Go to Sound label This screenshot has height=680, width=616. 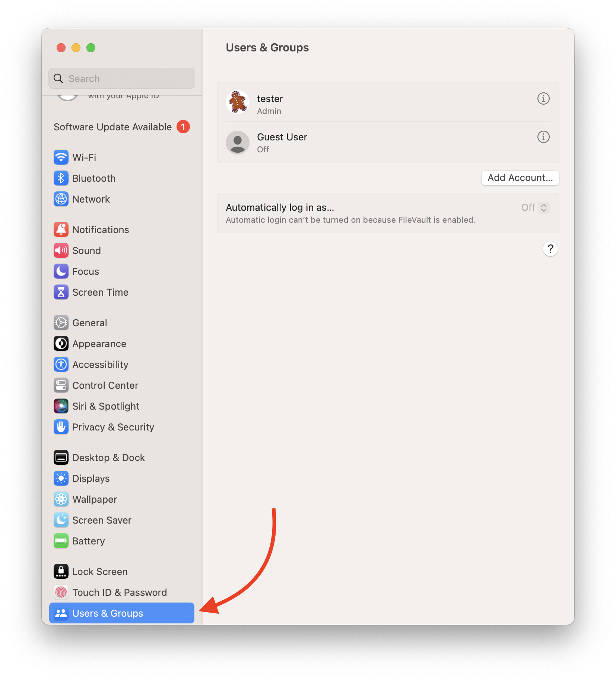pyautogui.click(x=86, y=251)
